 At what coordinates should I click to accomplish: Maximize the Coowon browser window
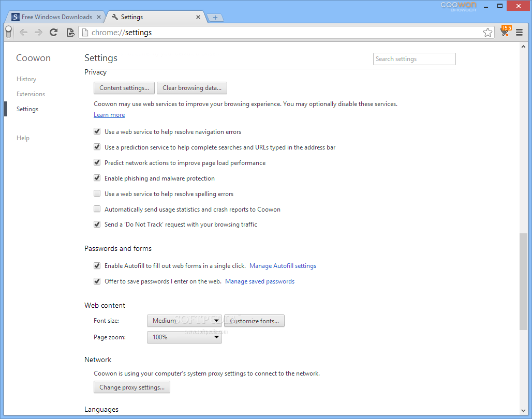pyautogui.click(x=500, y=6)
